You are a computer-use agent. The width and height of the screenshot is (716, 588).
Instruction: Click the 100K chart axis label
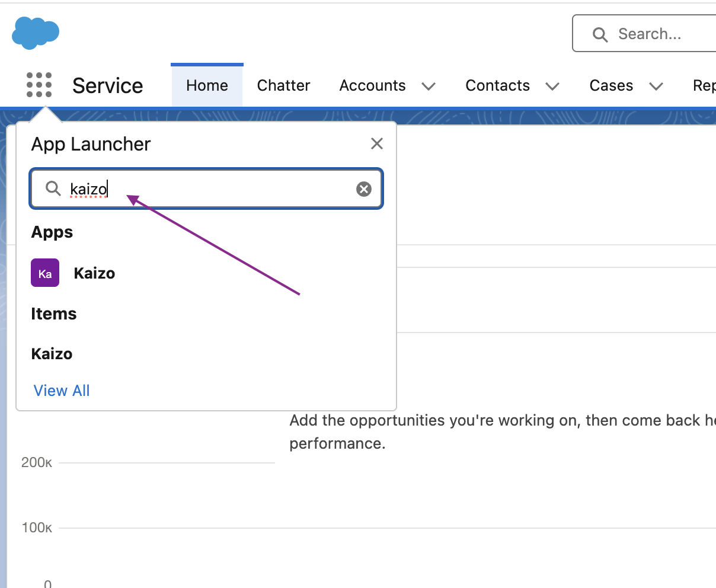[36, 528]
